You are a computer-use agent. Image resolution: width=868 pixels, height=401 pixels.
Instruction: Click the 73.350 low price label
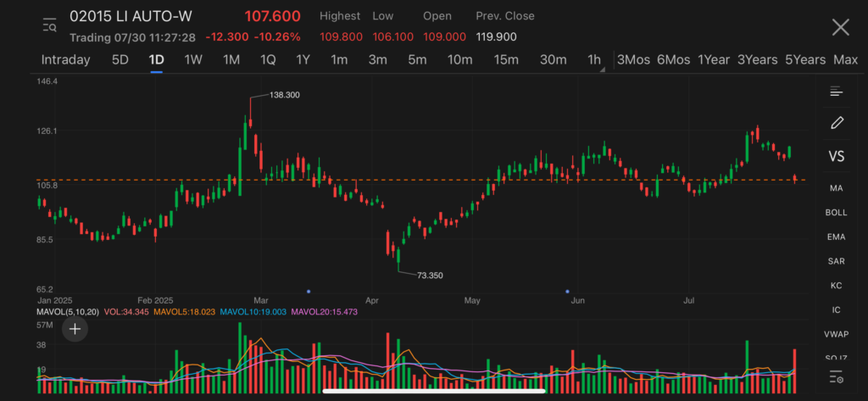[x=430, y=276]
